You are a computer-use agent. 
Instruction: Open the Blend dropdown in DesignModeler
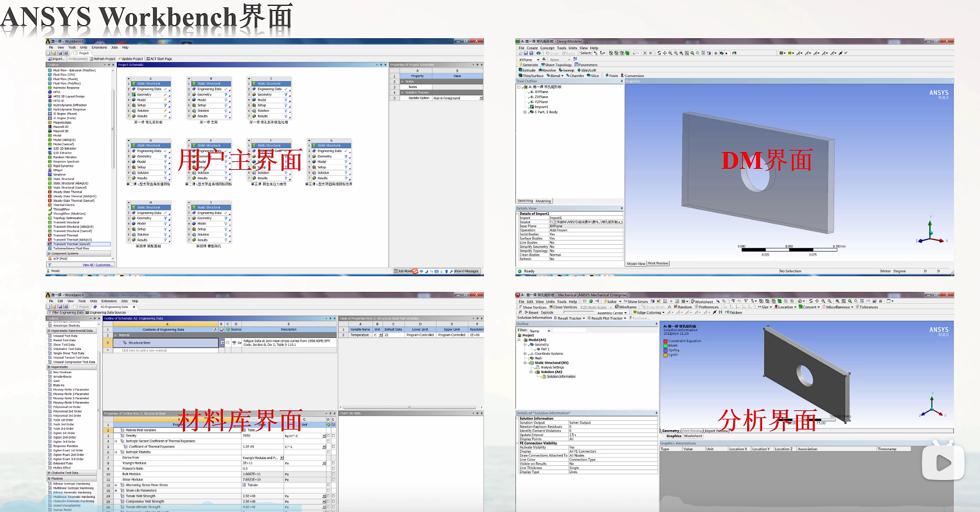[562, 76]
